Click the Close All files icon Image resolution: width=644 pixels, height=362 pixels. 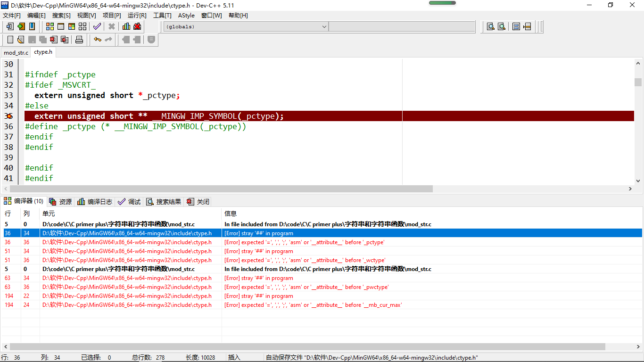(65, 40)
